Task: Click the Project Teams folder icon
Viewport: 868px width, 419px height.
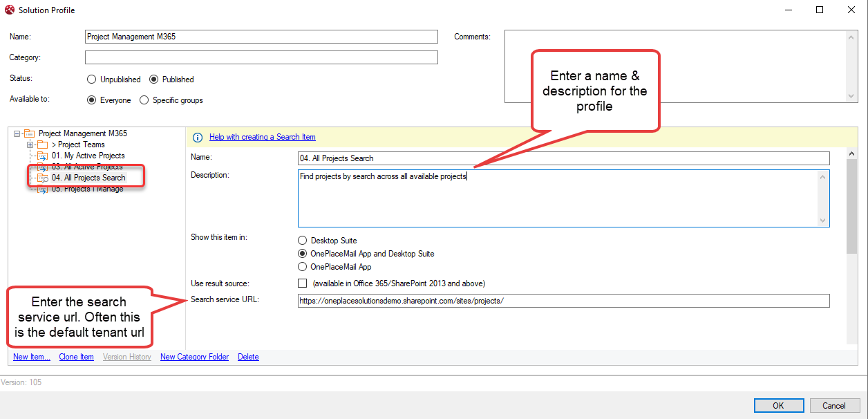Action: pyautogui.click(x=42, y=145)
